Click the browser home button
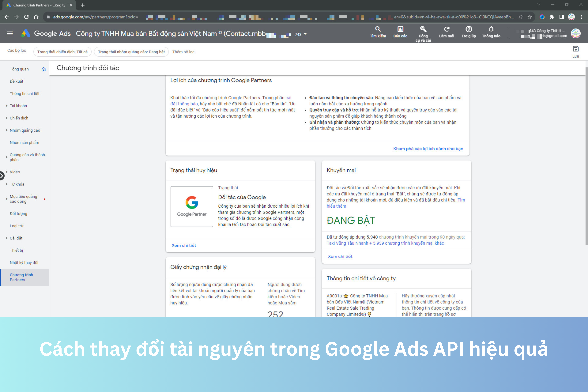 [36, 17]
